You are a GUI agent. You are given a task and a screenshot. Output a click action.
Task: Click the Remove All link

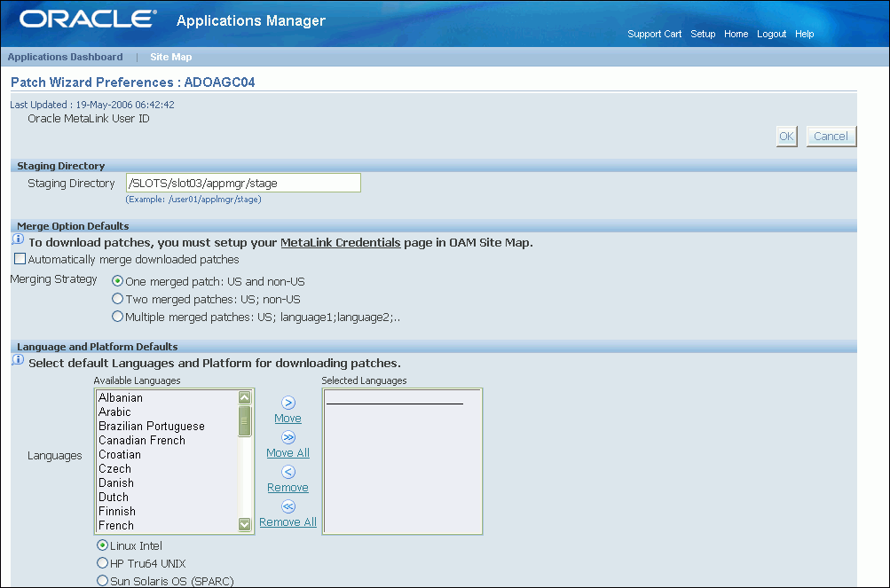(x=287, y=522)
